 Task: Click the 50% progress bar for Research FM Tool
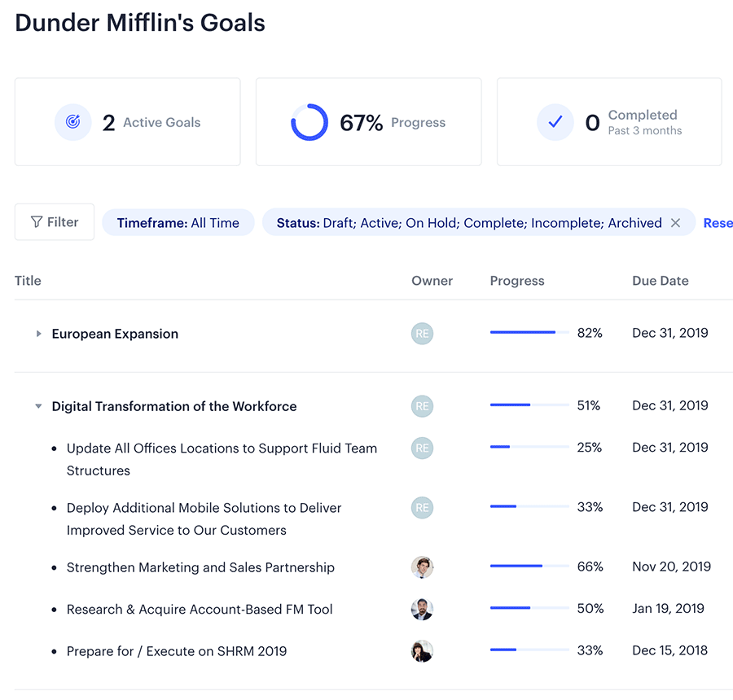[529, 608]
